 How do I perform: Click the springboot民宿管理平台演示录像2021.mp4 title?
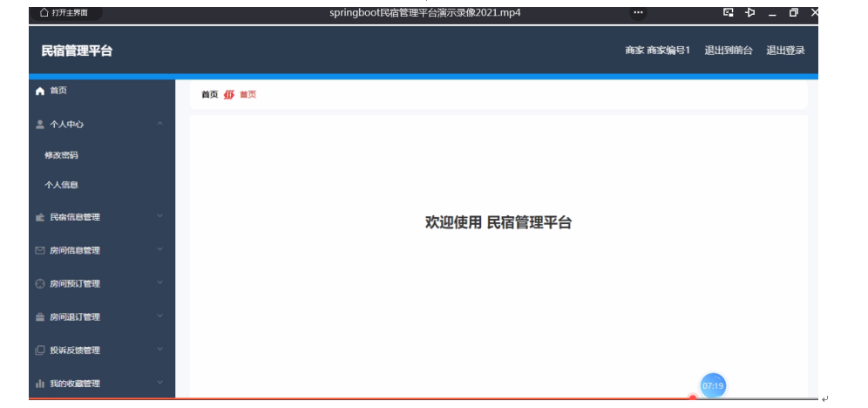click(425, 13)
